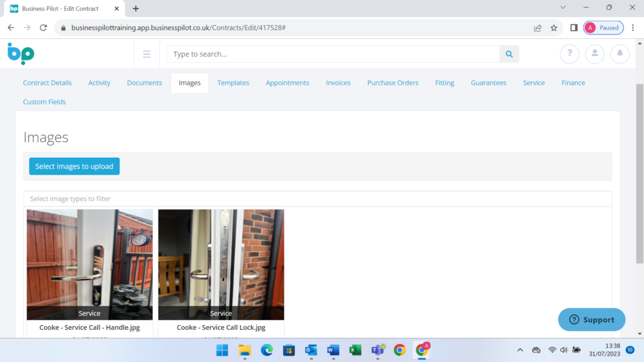Click the Wi-Fi network tray icon
Screen dimensions: 644x362
[x=552, y=350]
